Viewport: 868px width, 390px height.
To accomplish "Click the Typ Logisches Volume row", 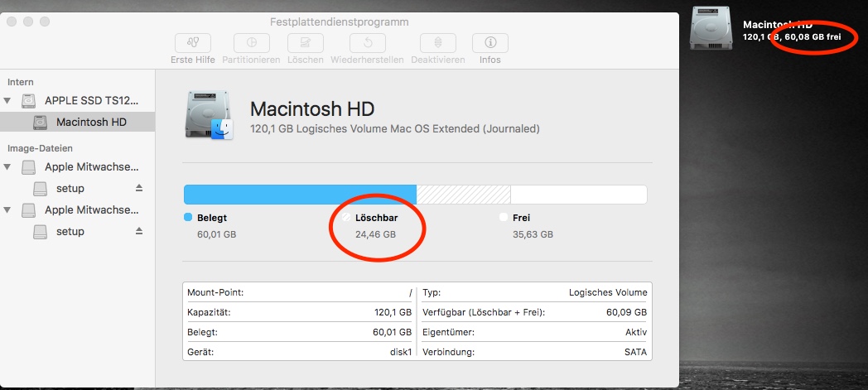I will pos(535,292).
